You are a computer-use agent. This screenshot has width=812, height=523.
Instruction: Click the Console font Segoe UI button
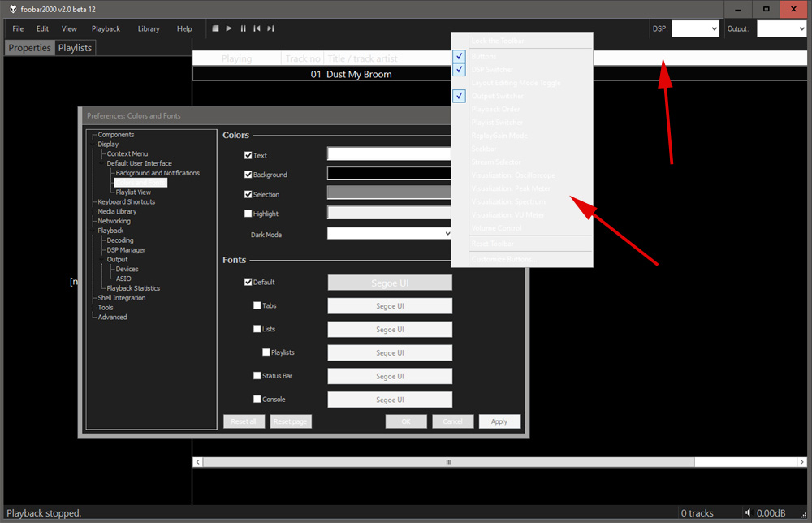pos(390,400)
